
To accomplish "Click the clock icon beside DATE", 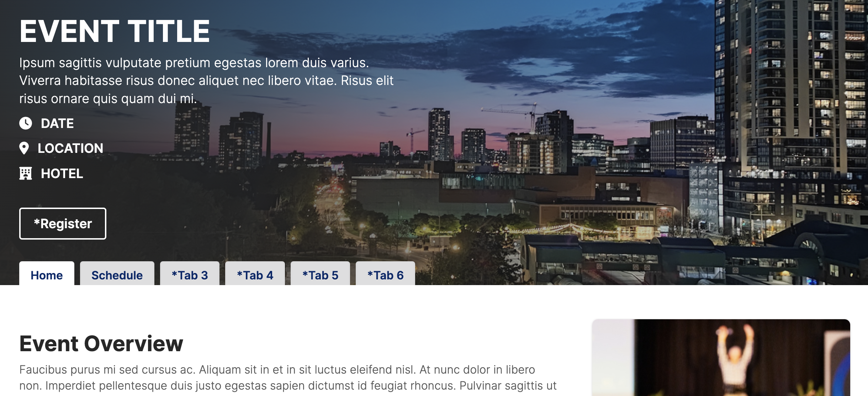I will (26, 123).
